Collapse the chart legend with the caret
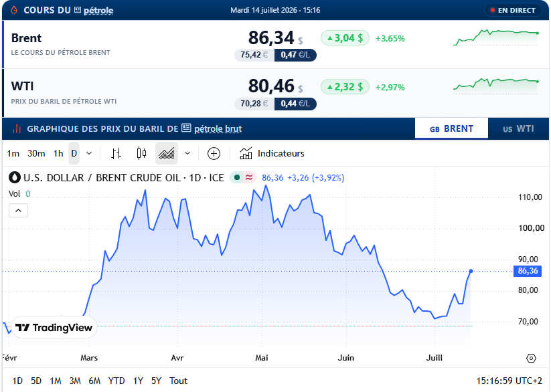This screenshot has width=551, height=392. (x=18, y=211)
